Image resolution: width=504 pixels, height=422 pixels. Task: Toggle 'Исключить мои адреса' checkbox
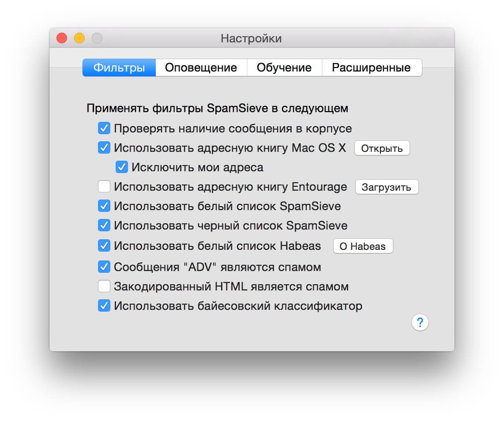click(121, 167)
